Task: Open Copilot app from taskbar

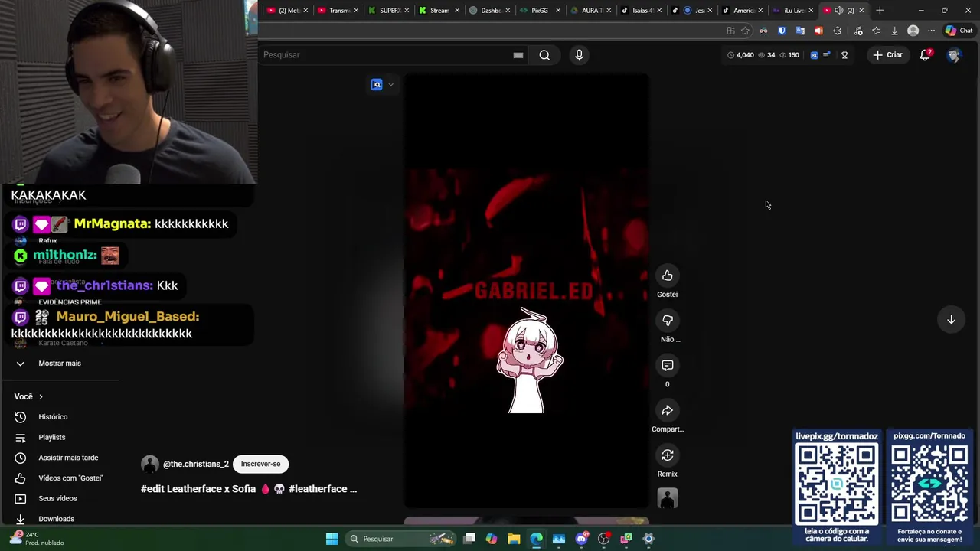Action: (x=492, y=539)
